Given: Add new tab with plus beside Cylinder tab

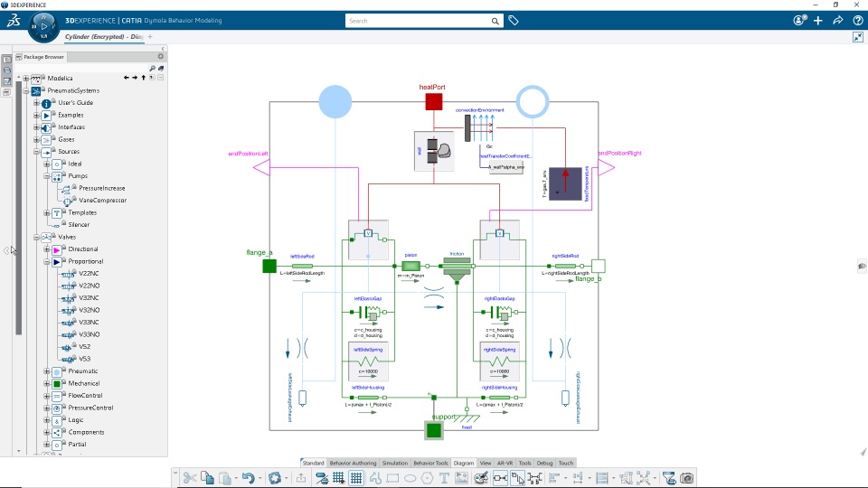Looking at the screenshot, I should pyautogui.click(x=150, y=36).
